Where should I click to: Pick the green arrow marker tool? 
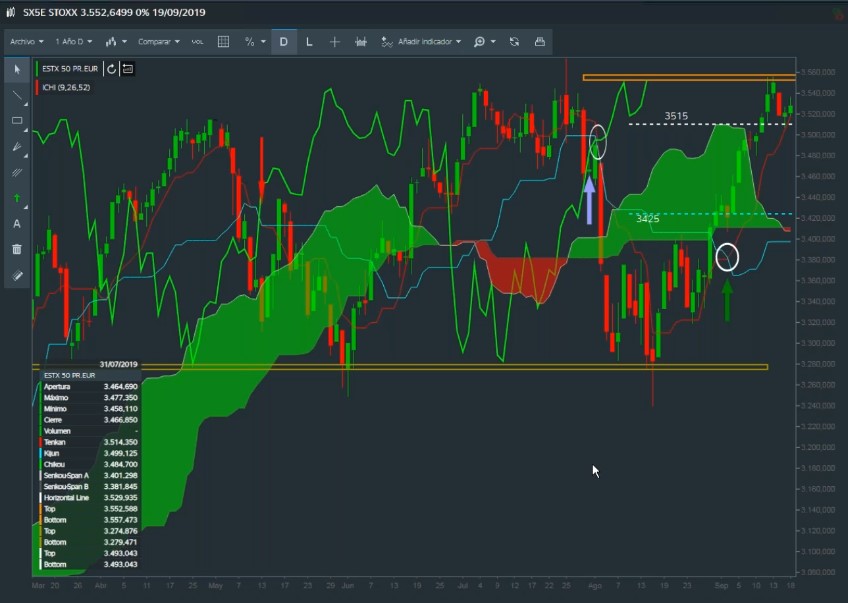(x=17, y=198)
